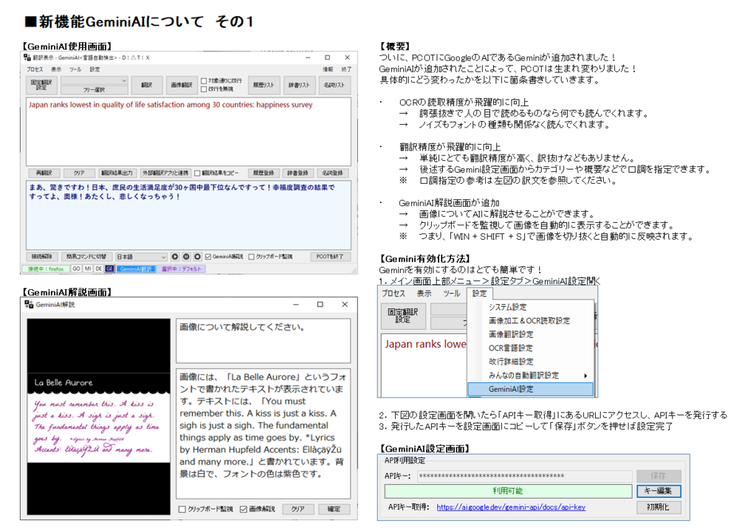Viewport: 756px width, 532px height.
Task: Click the GO engine indicator in status bar
Action: point(76,269)
